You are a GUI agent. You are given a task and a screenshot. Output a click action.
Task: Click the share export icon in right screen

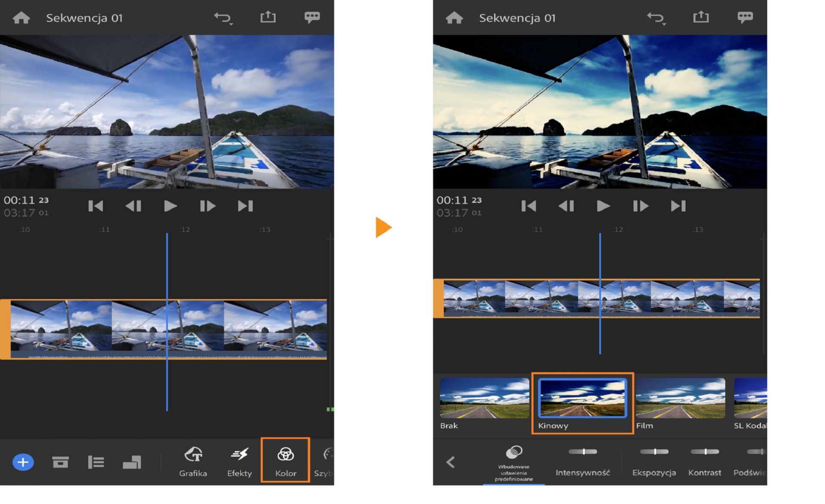(700, 17)
